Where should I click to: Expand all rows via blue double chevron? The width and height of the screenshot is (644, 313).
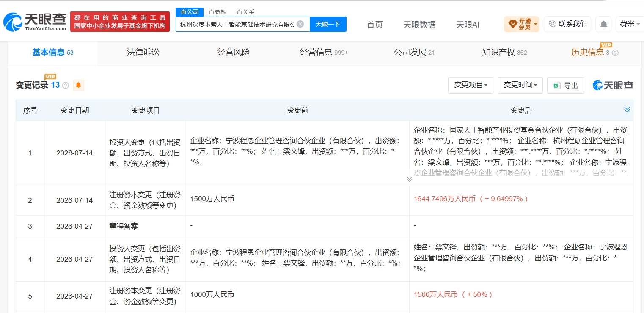pos(627,110)
